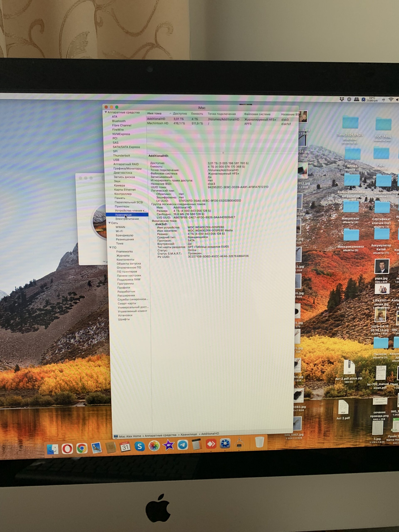399x532 pixels.
Task: Select Frameworks under ПО
Action: [124, 251]
